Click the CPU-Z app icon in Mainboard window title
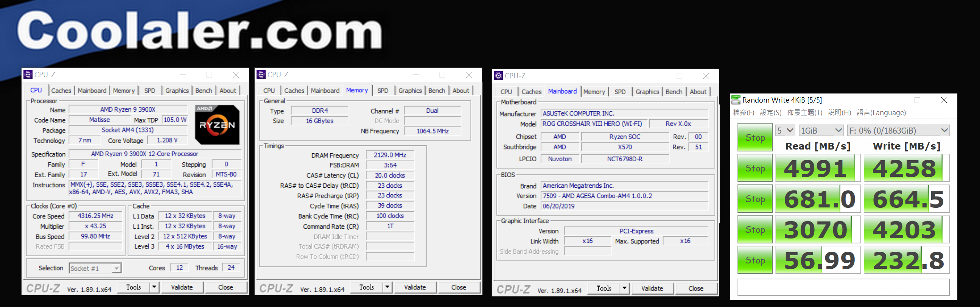Viewport: 980px width, 307px height. (x=498, y=76)
